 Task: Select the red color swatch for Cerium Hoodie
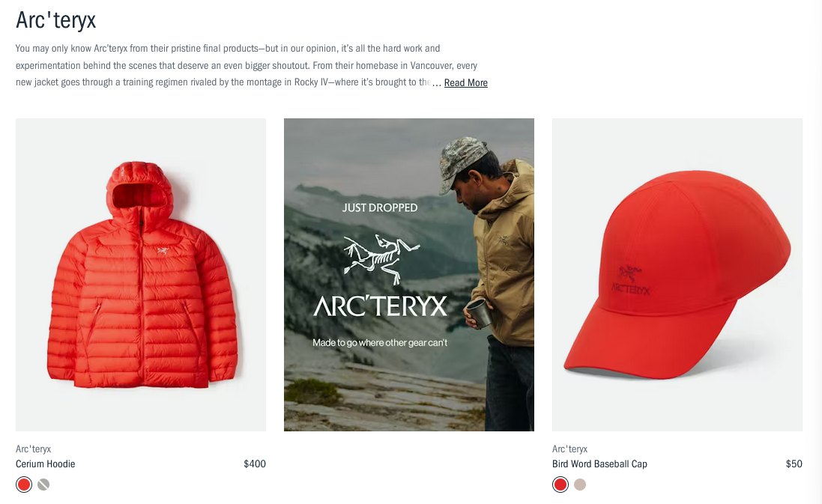click(x=23, y=485)
